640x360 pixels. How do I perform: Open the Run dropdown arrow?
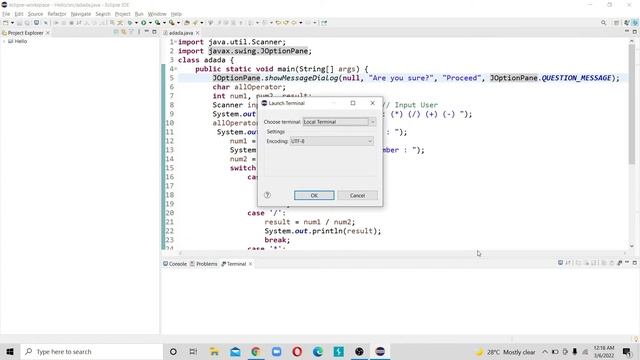150,23
